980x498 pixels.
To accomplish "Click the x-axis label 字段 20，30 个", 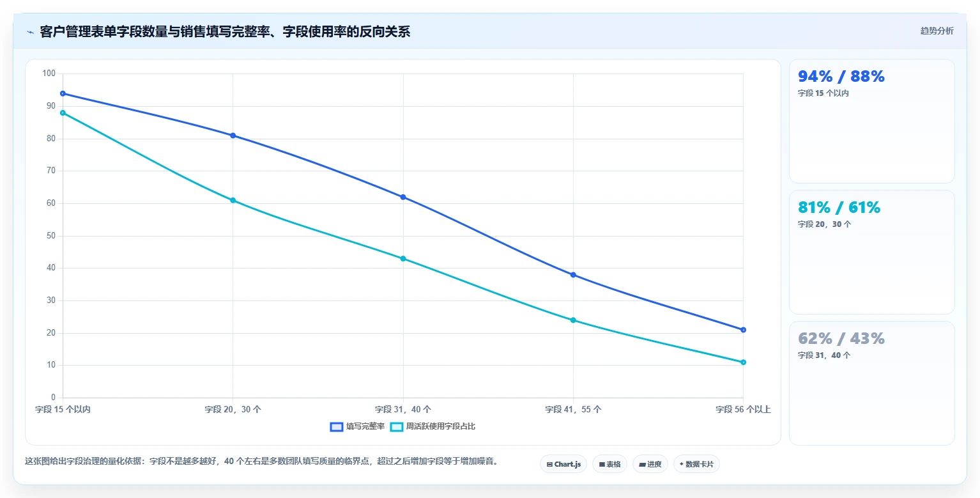I will [233, 409].
